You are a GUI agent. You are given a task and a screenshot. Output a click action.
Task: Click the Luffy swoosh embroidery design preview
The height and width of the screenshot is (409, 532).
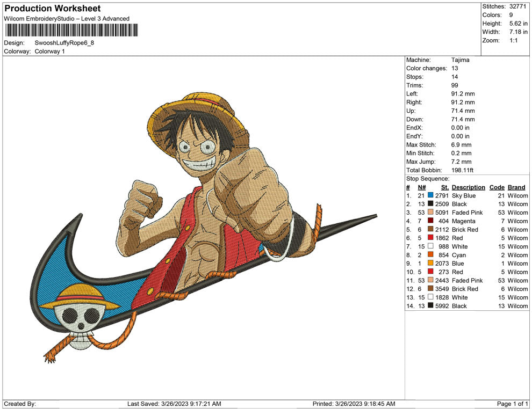click(x=204, y=228)
